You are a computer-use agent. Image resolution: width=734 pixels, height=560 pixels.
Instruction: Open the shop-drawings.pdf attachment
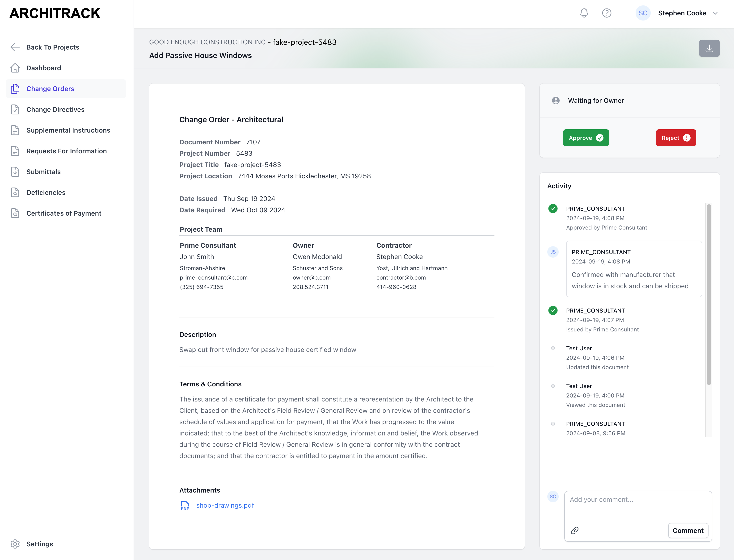point(225,505)
